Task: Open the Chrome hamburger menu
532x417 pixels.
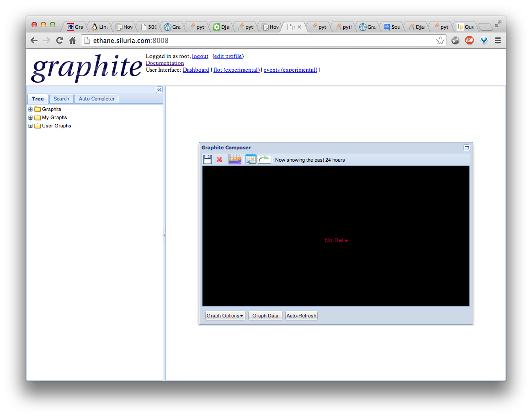Action: [498, 41]
